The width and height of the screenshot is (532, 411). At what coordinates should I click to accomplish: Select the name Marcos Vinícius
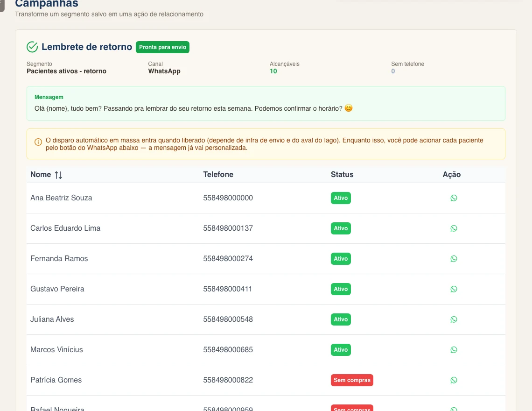coord(56,349)
